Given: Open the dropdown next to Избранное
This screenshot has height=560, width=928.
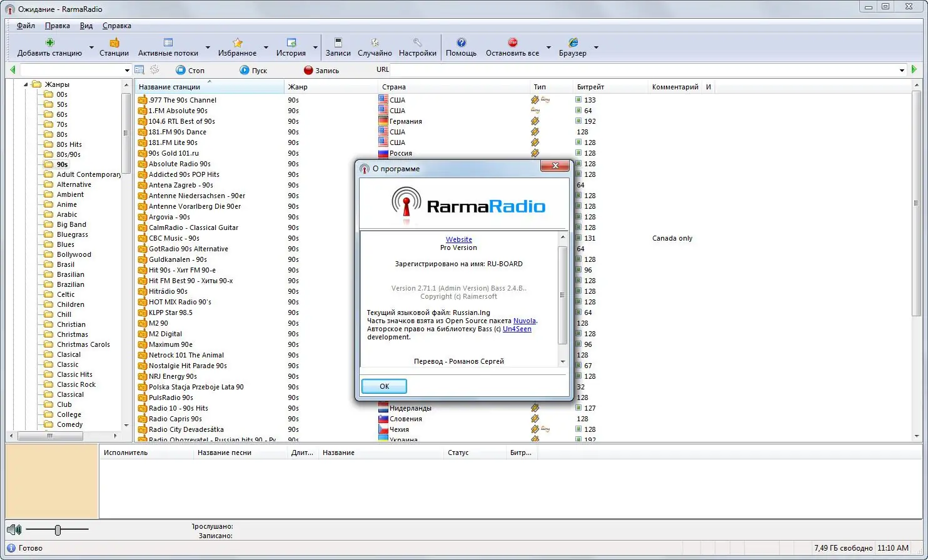Looking at the screenshot, I should tap(266, 47).
